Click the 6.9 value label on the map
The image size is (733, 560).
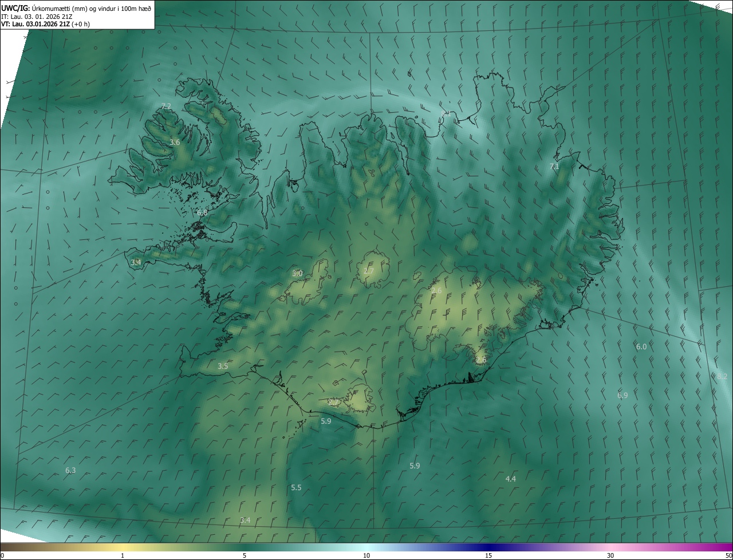[622, 395]
